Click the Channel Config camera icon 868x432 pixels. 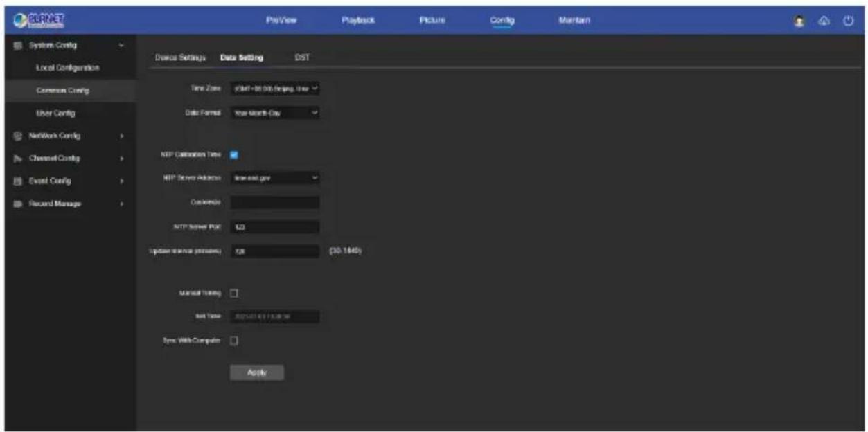[19, 159]
